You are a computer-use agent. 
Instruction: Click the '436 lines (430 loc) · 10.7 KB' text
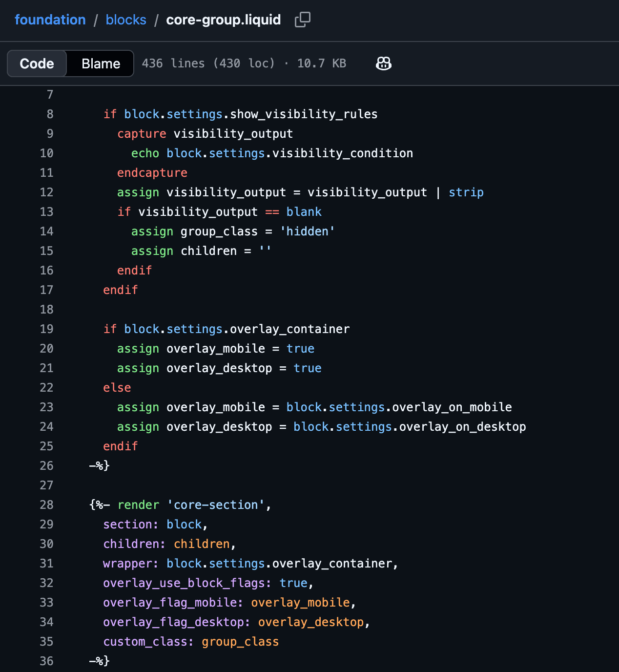(244, 63)
